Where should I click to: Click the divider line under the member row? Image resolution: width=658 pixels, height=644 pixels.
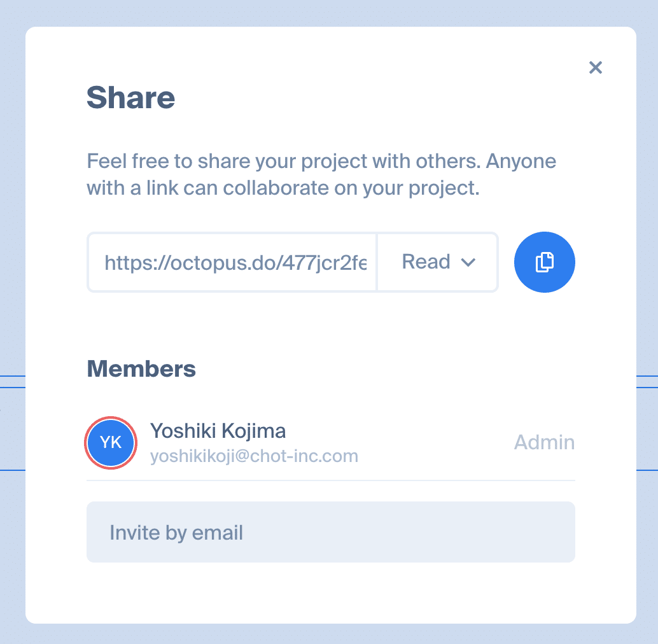click(331, 480)
